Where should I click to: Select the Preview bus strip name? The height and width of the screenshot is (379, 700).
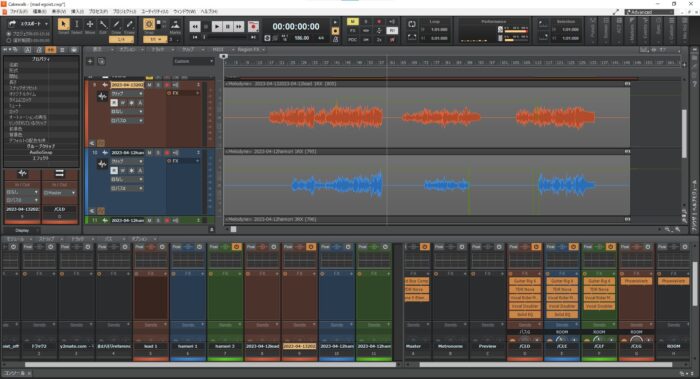[x=488, y=346]
